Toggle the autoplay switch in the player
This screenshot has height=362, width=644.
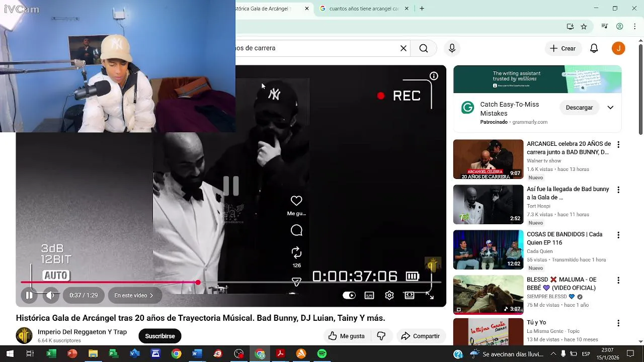[349, 295]
